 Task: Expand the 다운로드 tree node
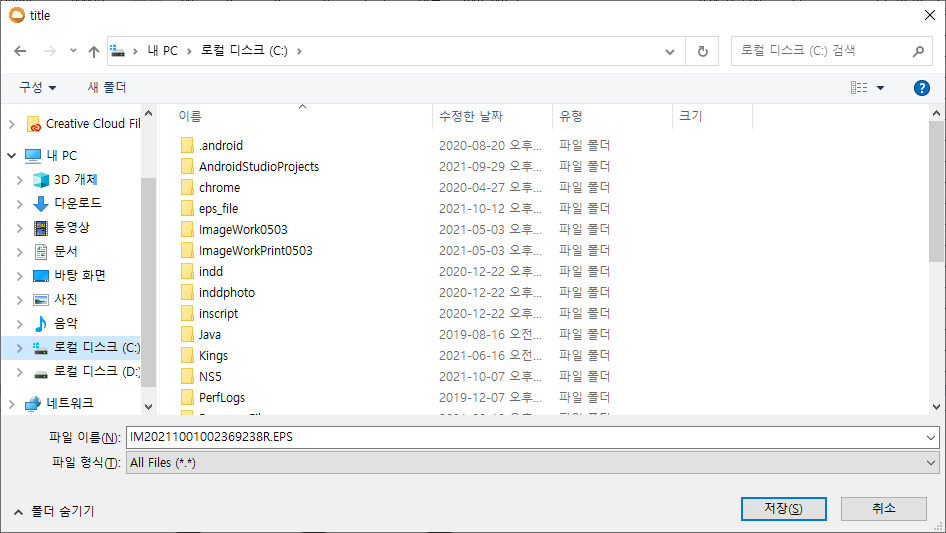[19, 204]
